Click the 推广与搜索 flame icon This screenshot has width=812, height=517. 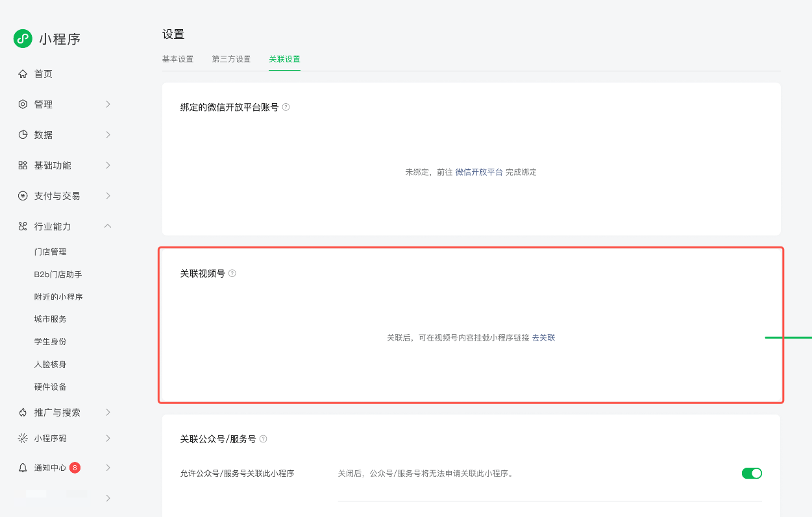pyautogui.click(x=23, y=413)
